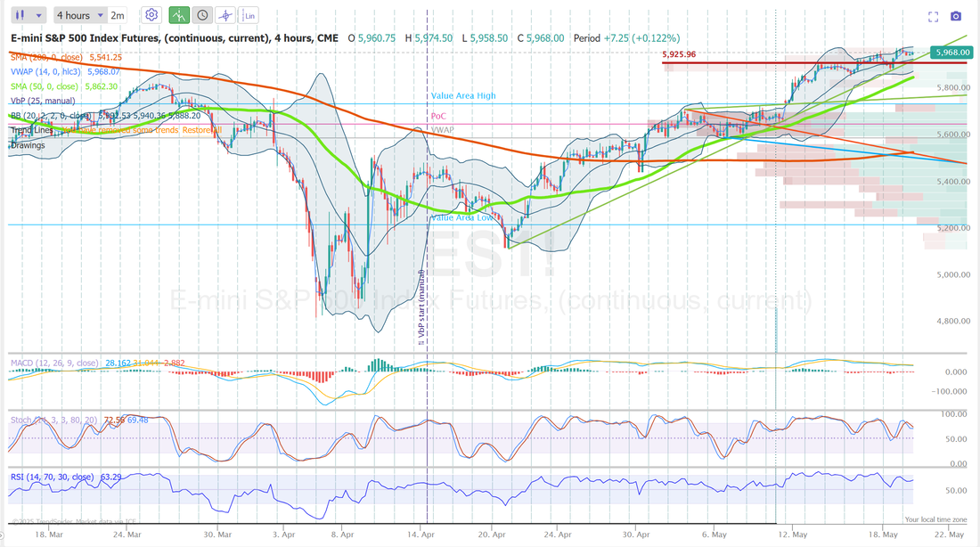
Task: Click the pink PoC label
Action: click(438, 117)
